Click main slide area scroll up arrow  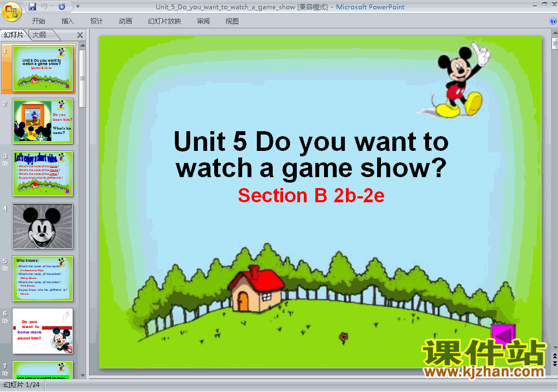click(x=555, y=33)
